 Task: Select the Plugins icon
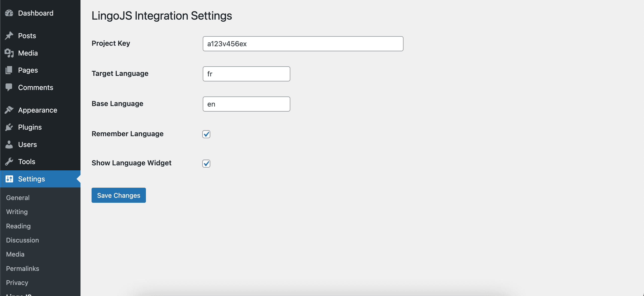click(x=9, y=127)
